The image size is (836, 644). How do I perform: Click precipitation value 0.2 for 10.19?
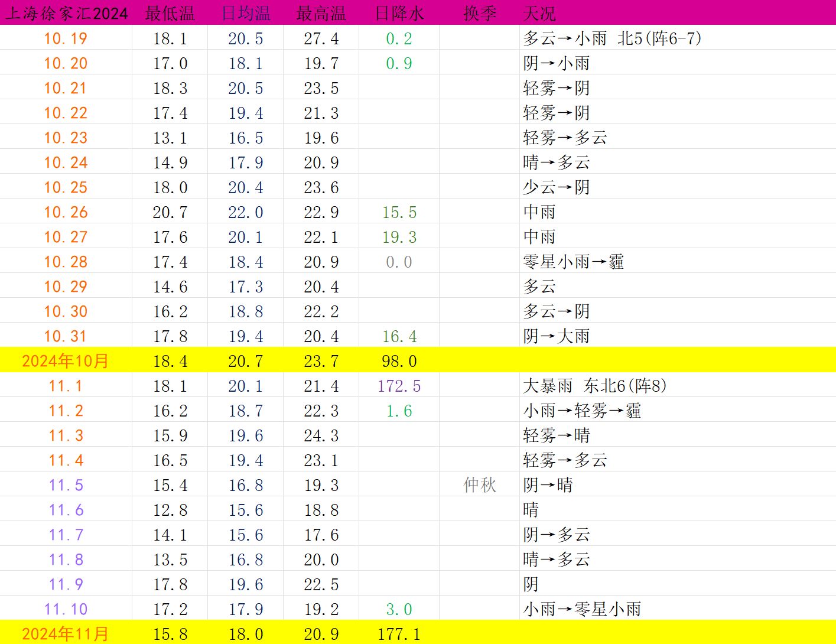[399, 38]
